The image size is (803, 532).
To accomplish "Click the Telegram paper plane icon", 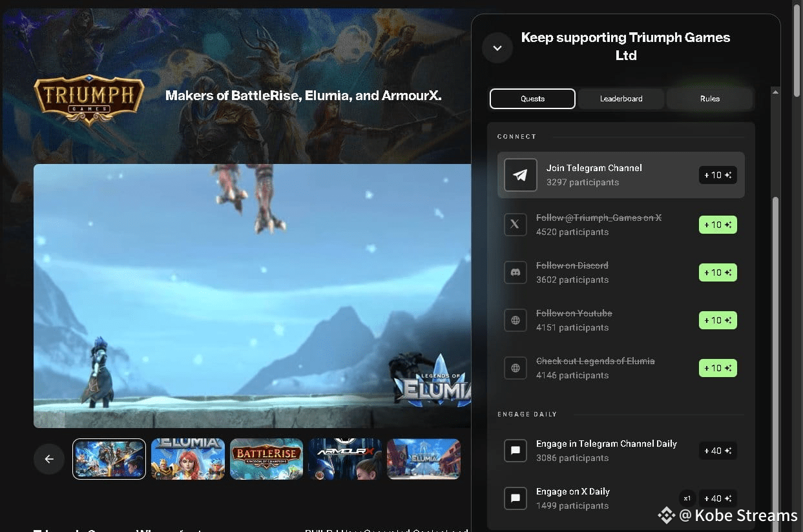I will click(x=520, y=175).
